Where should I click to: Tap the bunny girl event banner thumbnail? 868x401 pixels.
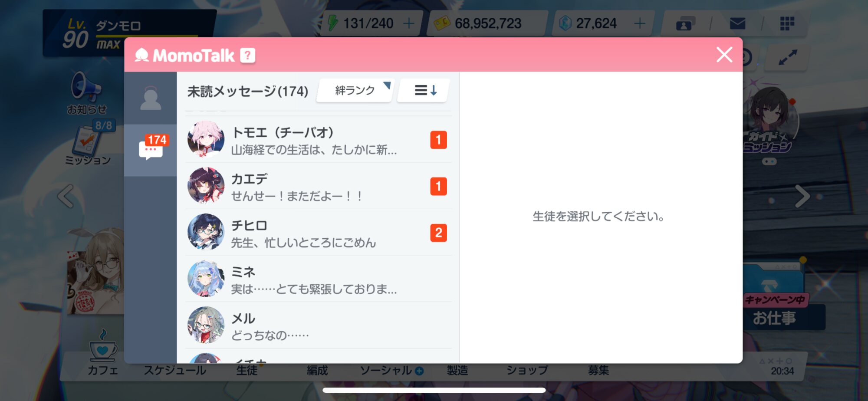[x=95, y=271]
